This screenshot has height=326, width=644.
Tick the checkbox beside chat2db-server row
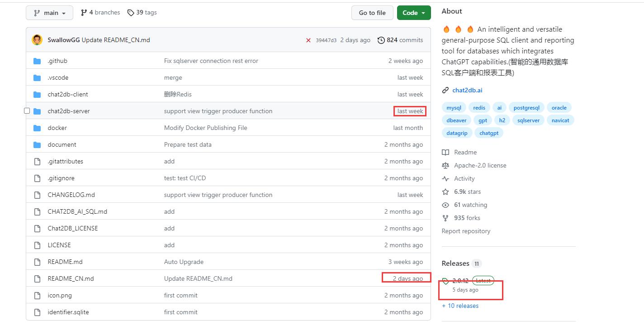[27, 111]
